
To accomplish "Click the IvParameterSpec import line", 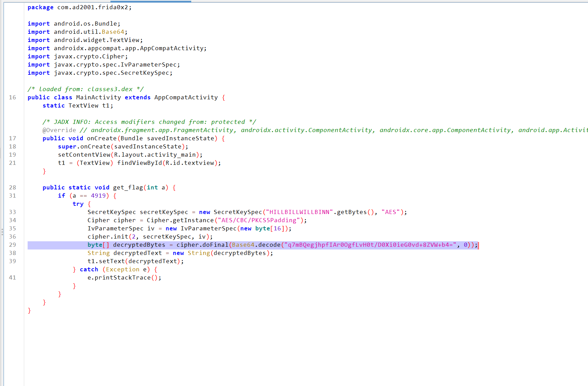I will (x=104, y=65).
